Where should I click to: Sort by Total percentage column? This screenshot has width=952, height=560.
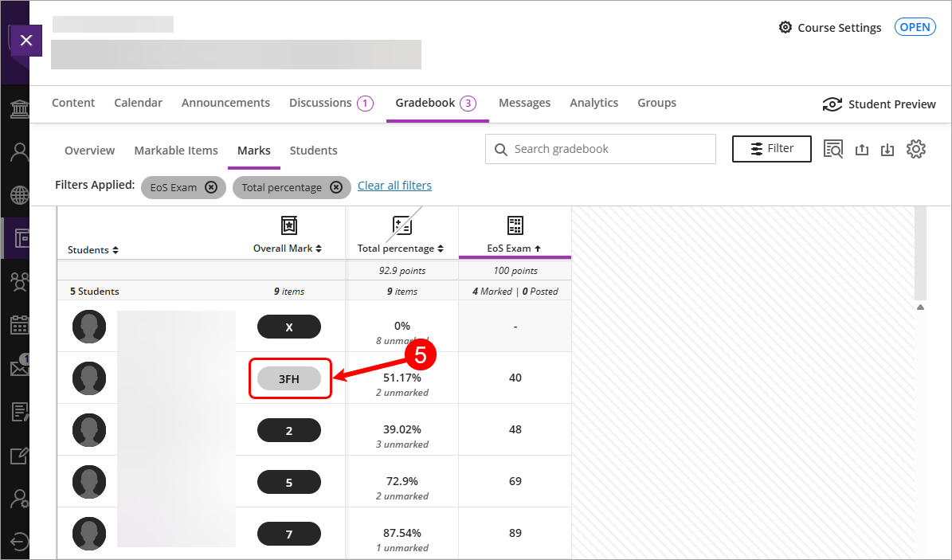[x=401, y=249]
